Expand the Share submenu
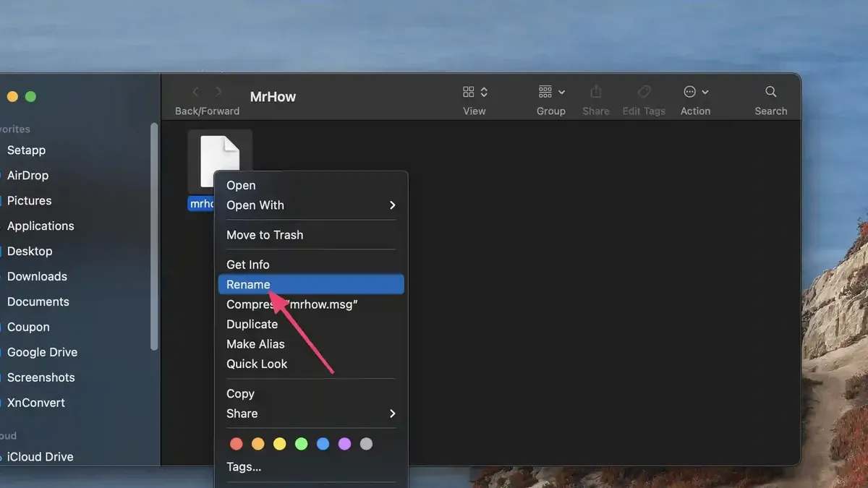 pyautogui.click(x=311, y=414)
